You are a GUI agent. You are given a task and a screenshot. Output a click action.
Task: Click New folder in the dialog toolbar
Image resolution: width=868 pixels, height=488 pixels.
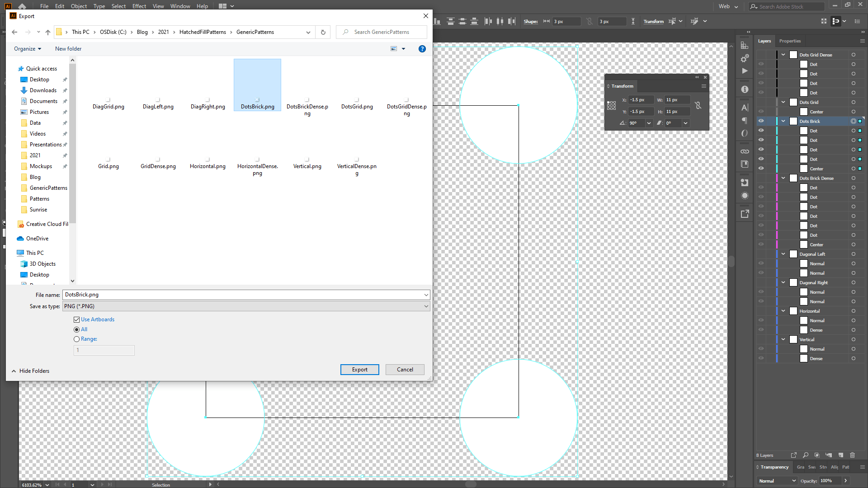pos(68,49)
